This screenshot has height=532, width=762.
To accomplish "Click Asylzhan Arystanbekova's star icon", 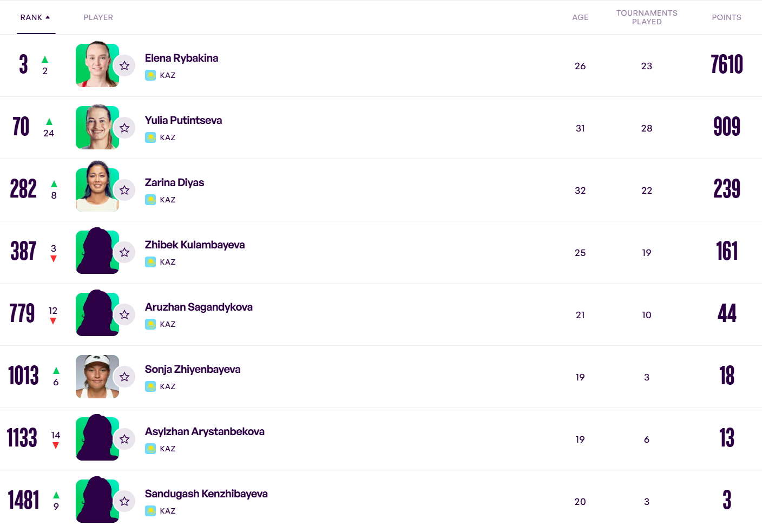I will tap(124, 439).
